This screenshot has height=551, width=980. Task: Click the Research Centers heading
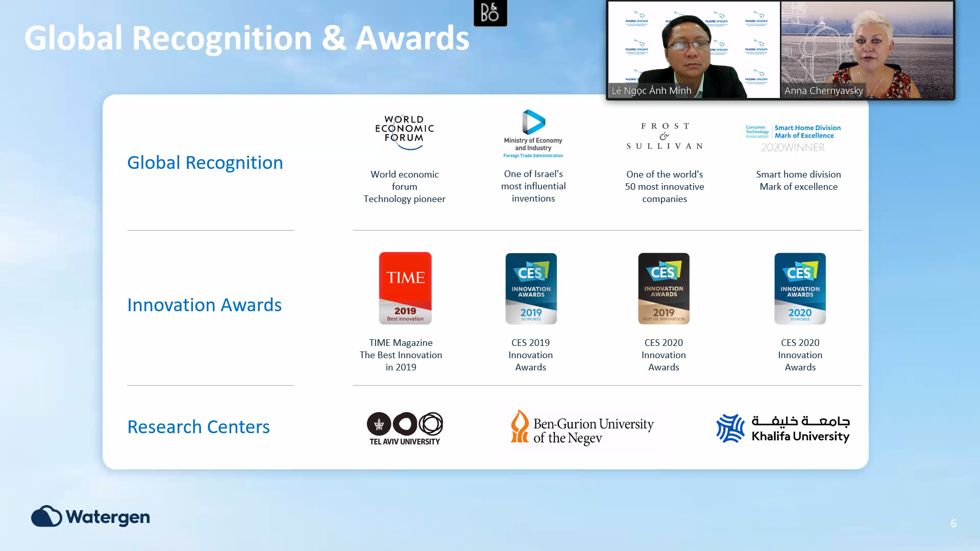198,427
